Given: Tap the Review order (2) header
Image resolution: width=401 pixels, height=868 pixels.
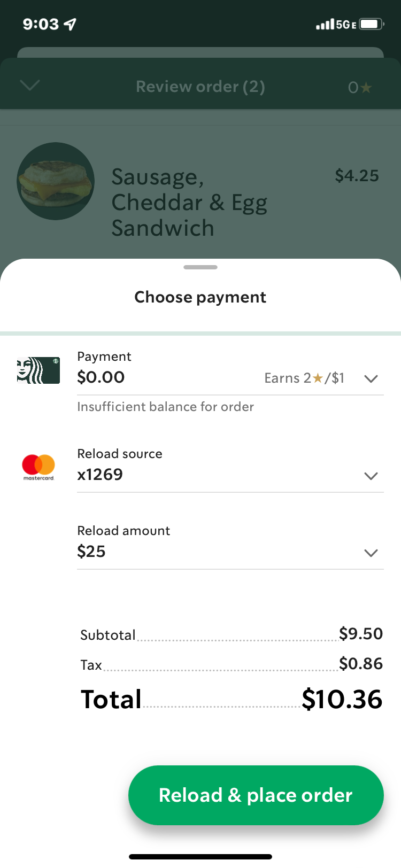Looking at the screenshot, I should point(200,87).
